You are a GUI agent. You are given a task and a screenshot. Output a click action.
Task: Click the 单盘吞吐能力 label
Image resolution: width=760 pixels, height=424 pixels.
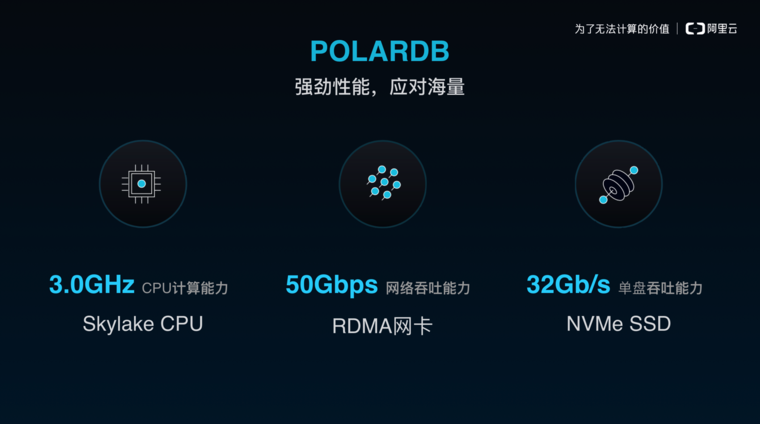coord(661,288)
